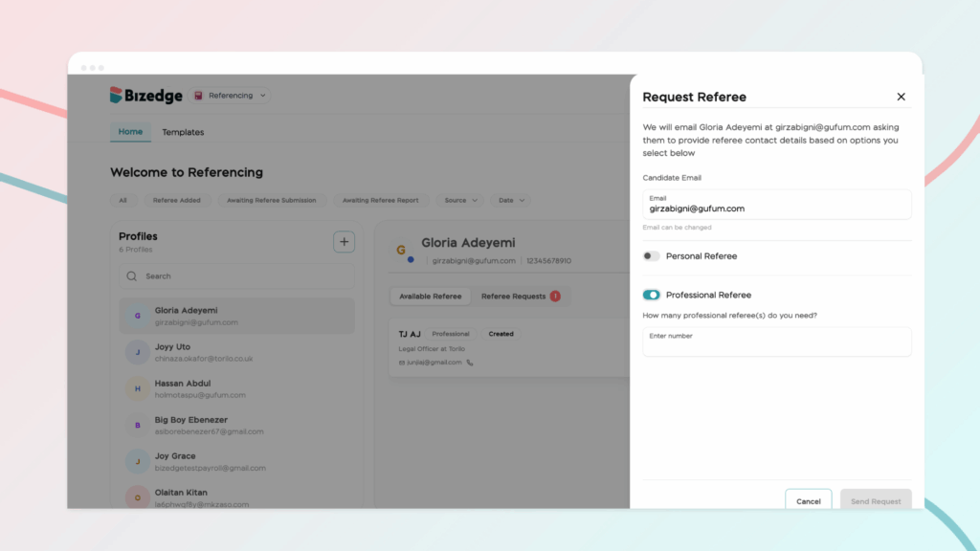Switch to the Home tab
Screen dimensions: 980x551
click(130, 132)
